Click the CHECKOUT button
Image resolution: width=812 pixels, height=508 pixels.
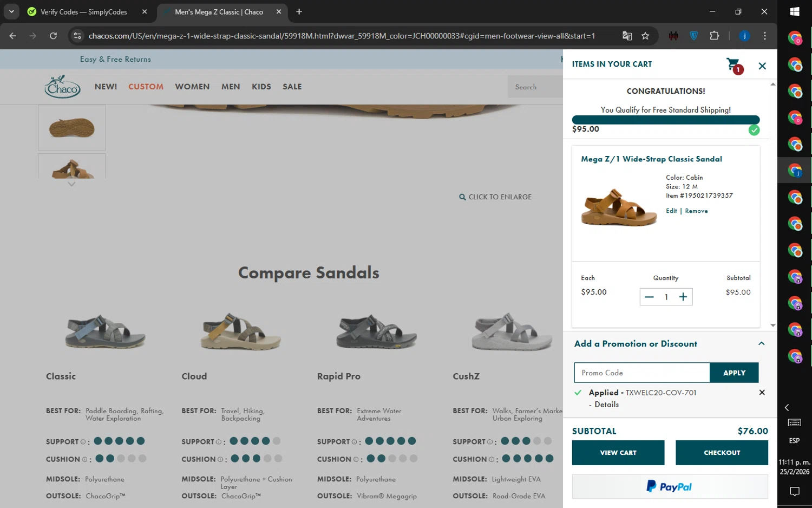coord(722,453)
